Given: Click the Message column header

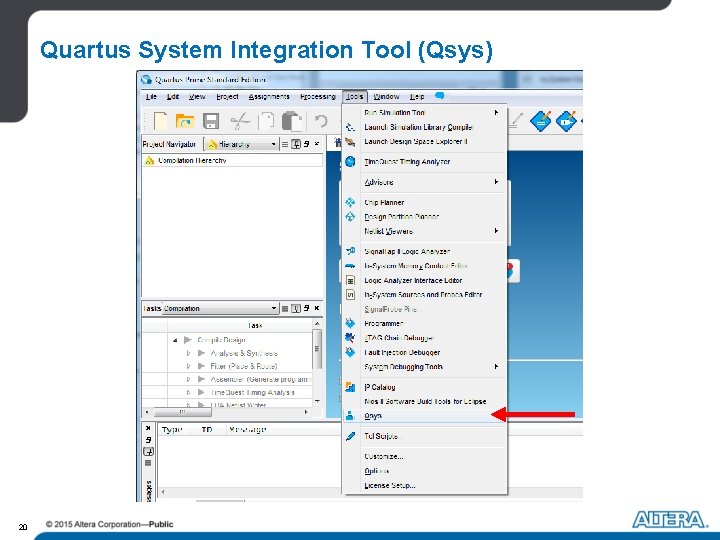Looking at the screenshot, I should click(x=248, y=430).
